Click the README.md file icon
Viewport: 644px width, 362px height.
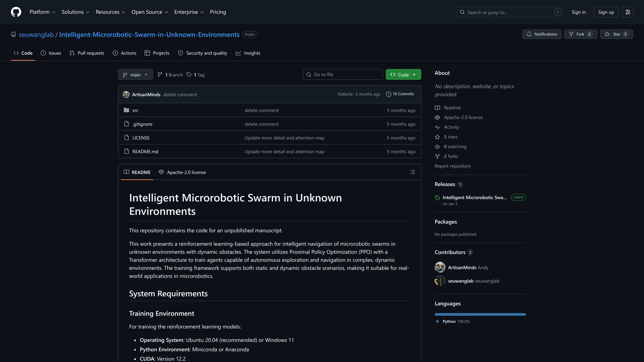coord(126,151)
